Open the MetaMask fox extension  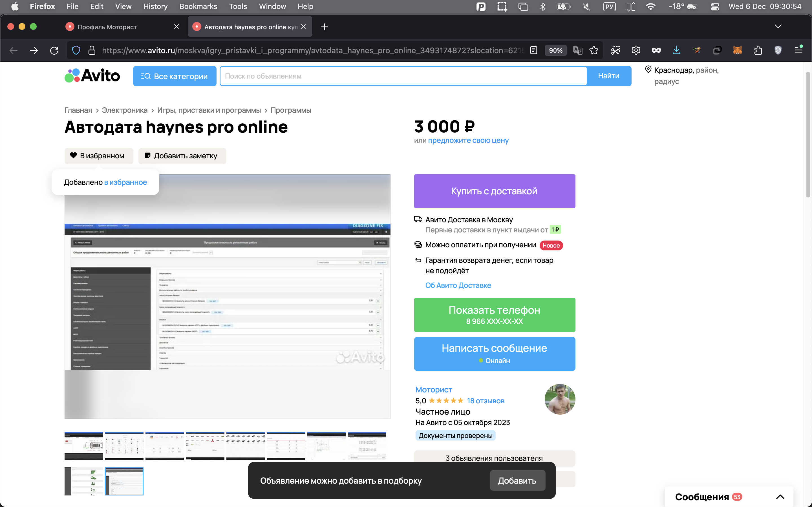(737, 50)
